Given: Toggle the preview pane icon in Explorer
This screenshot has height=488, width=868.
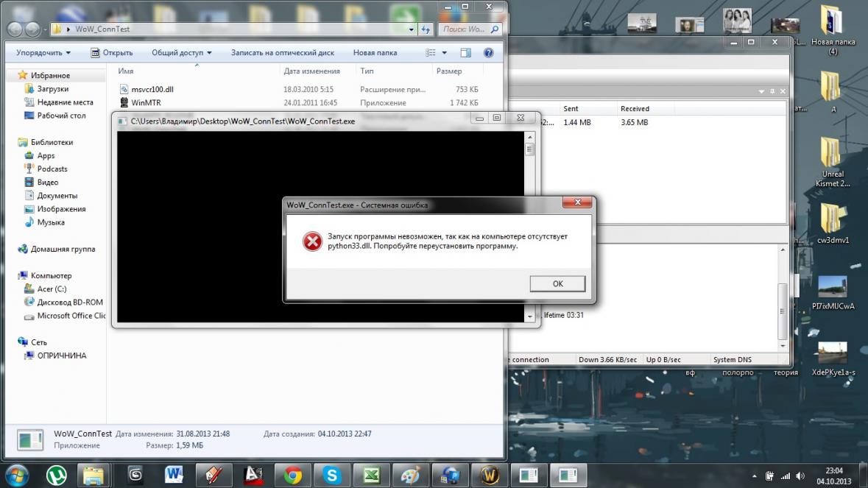Looking at the screenshot, I should tap(465, 53).
